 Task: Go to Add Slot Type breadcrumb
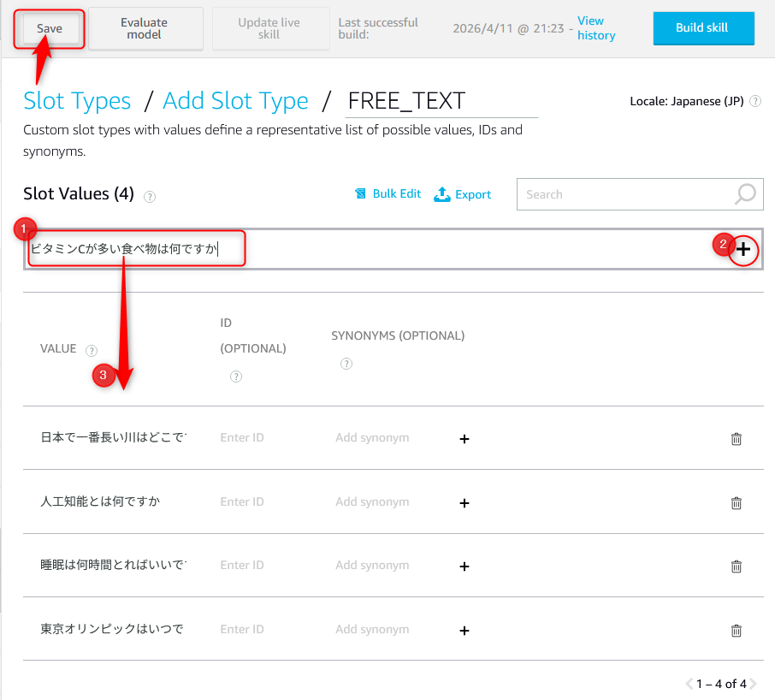(235, 101)
